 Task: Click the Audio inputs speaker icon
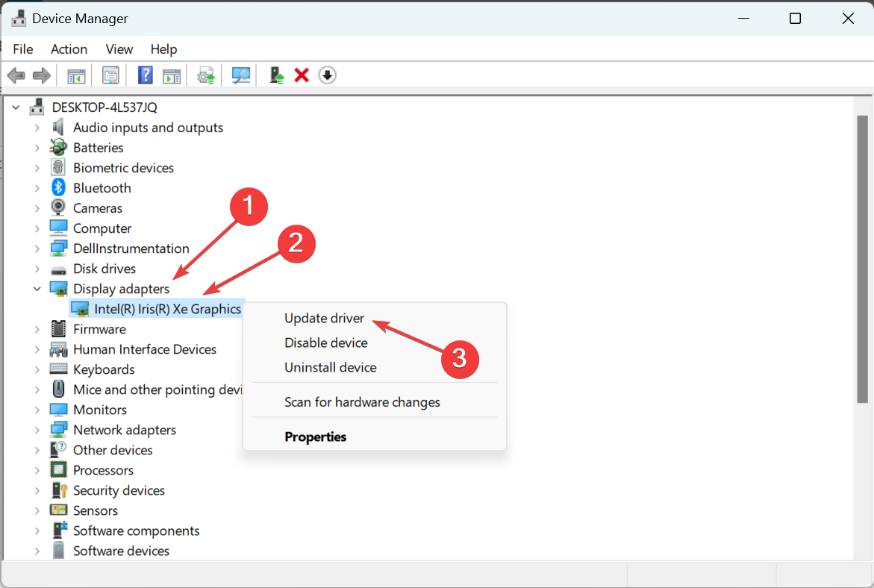(x=58, y=127)
